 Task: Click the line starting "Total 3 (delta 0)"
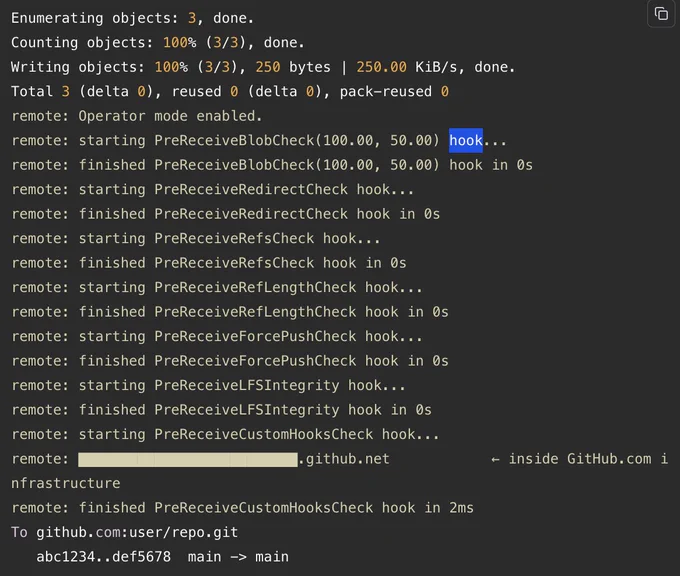(x=230, y=92)
